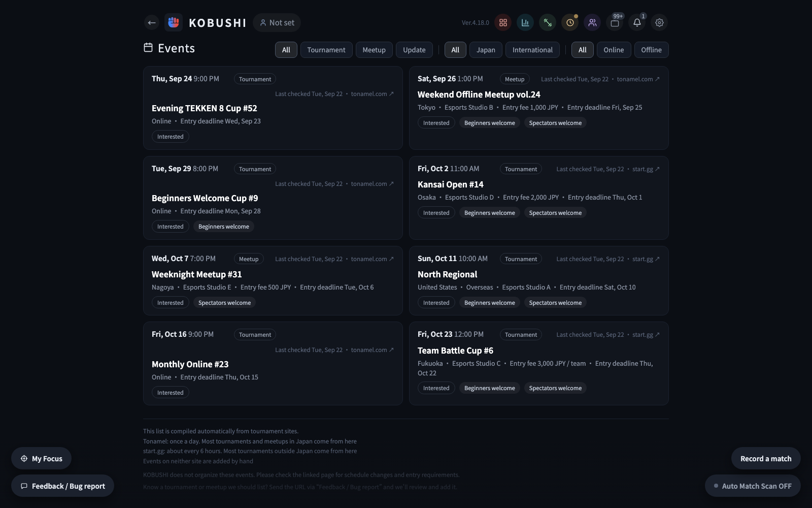The height and width of the screenshot is (508, 812).
Task: Select the Offline filter chip
Action: coord(651,50)
